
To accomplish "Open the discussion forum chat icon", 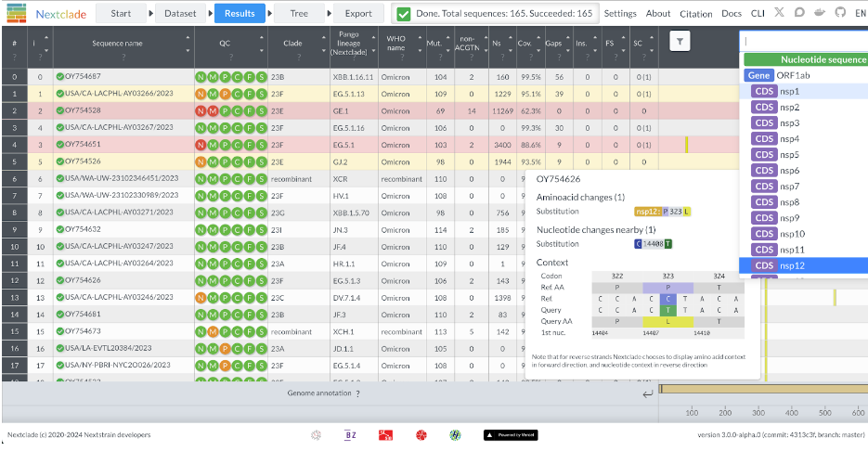I will [x=798, y=13].
